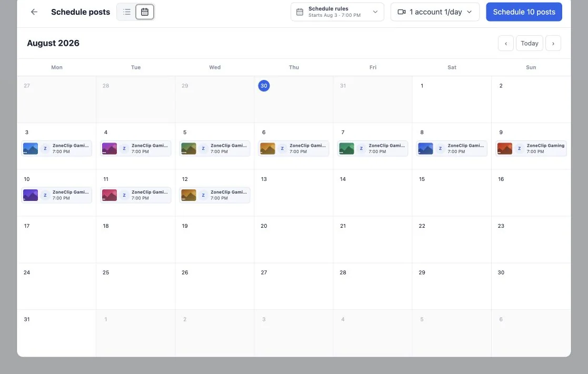Click the Today button
588x374 pixels.
529,44
